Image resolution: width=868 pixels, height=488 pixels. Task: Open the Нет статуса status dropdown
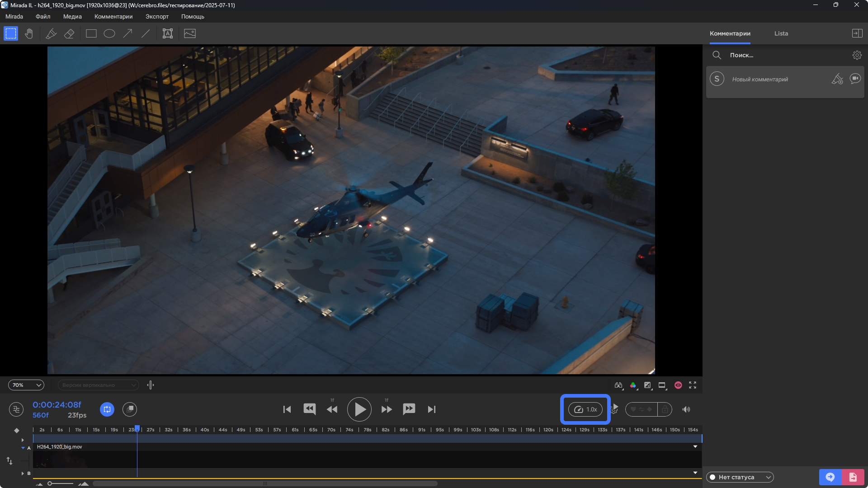[x=740, y=477]
